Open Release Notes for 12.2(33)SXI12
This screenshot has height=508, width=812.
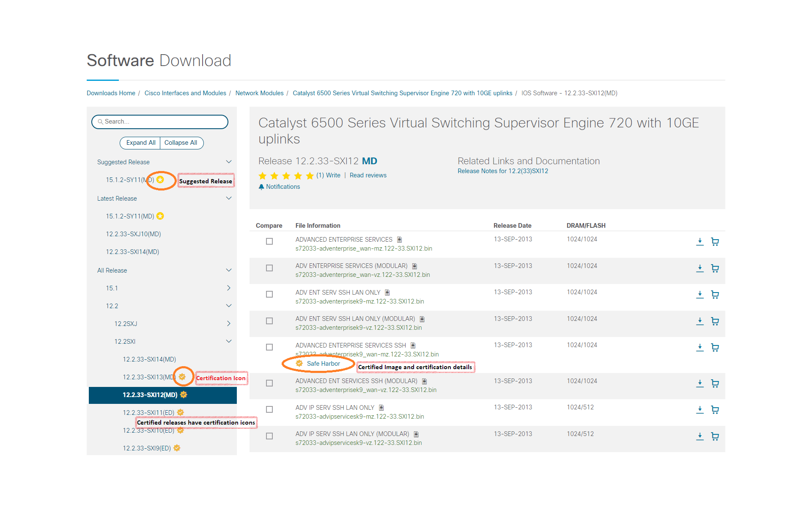click(x=502, y=171)
